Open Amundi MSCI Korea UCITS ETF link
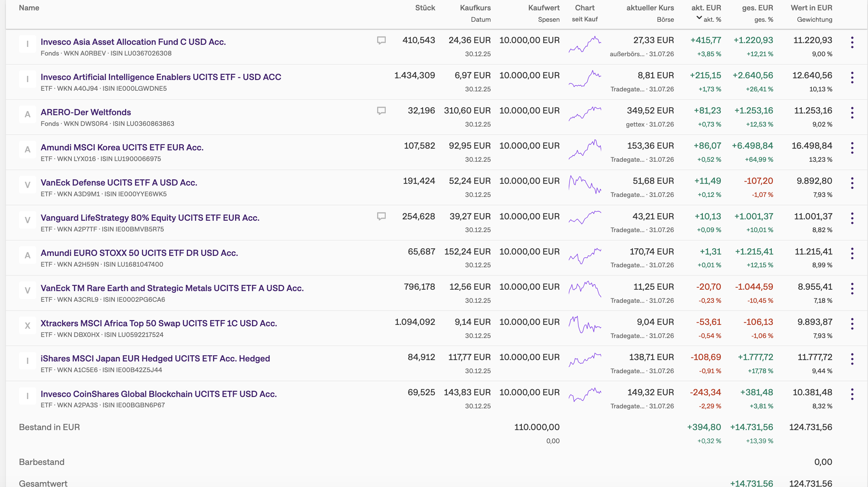This screenshot has height=487, width=868. 122,147
